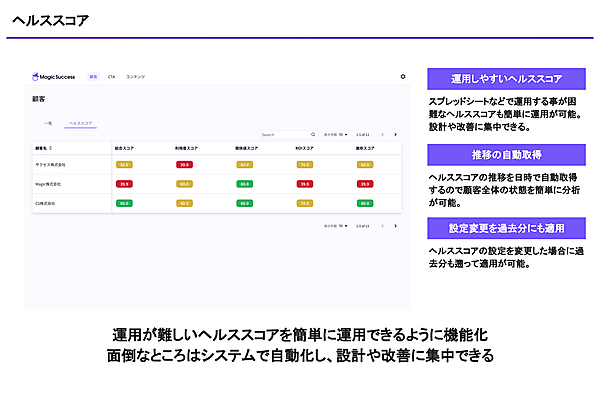Select the 顧客 navigation tab
The width and height of the screenshot is (600, 400).
click(93, 77)
